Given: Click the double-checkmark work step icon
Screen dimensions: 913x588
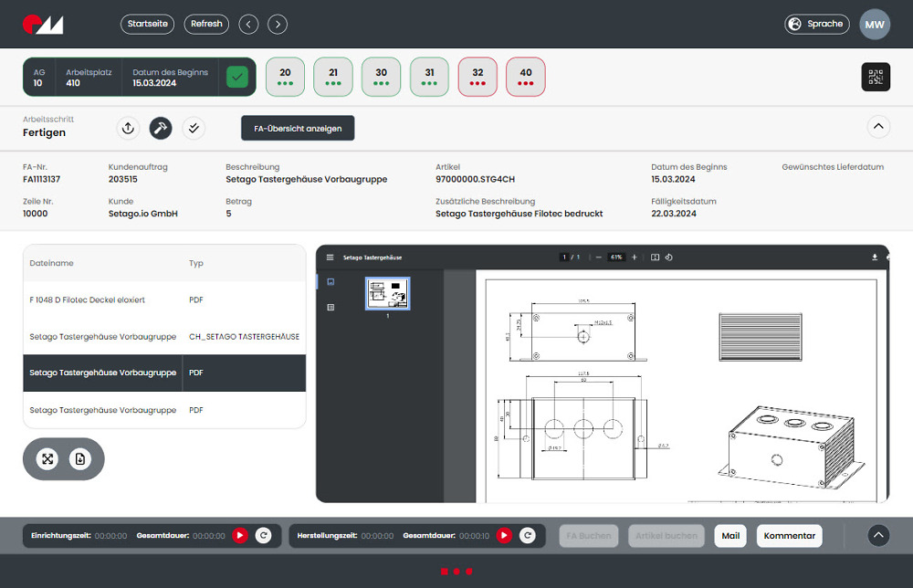Looking at the screenshot, I should point(193,129).
